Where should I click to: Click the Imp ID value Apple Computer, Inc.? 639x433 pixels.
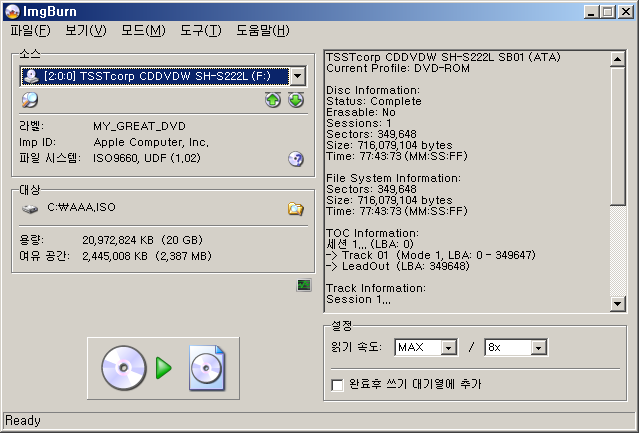click(151, 142)
